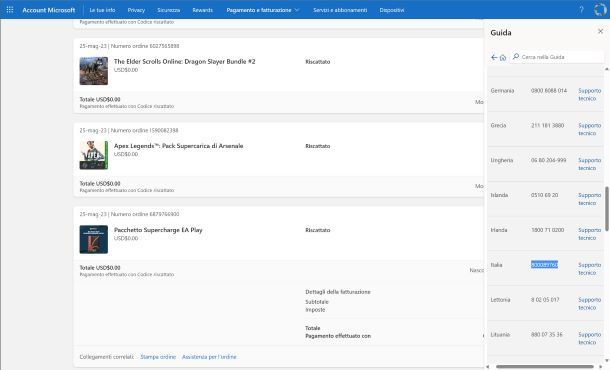Click Islanda phone number 0510 69 20
610x370 pixels.
[x=544, y=195]
